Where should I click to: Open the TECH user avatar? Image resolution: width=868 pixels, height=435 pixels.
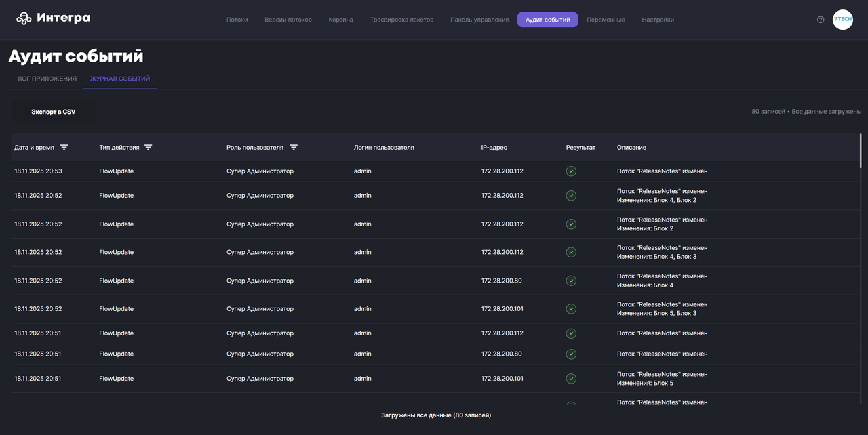pos(843,20)
